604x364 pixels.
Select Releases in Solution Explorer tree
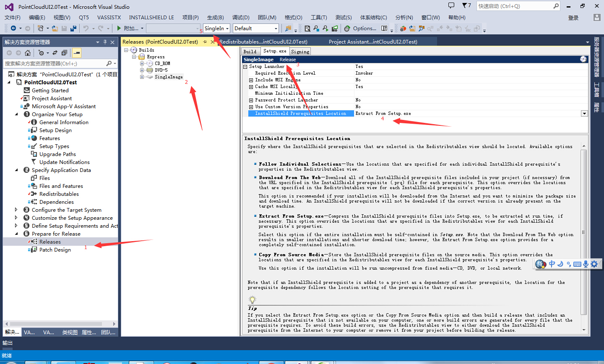pos(50,242)
